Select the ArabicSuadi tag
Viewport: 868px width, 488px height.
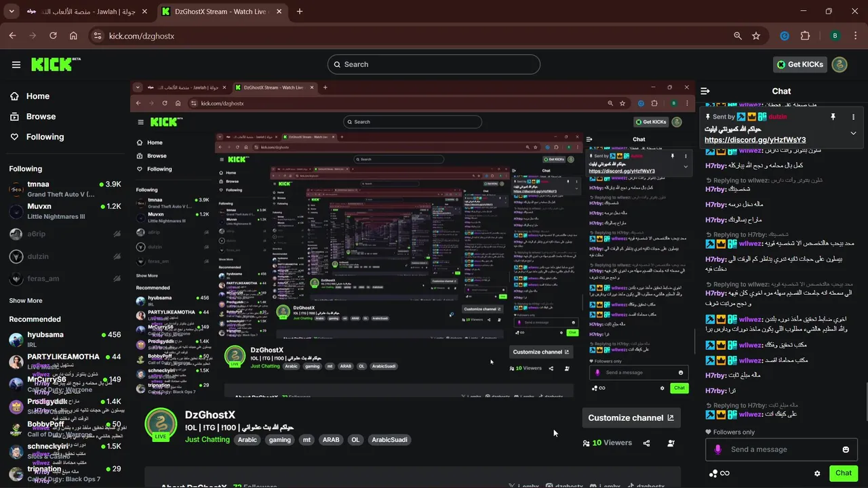[389, 440]
